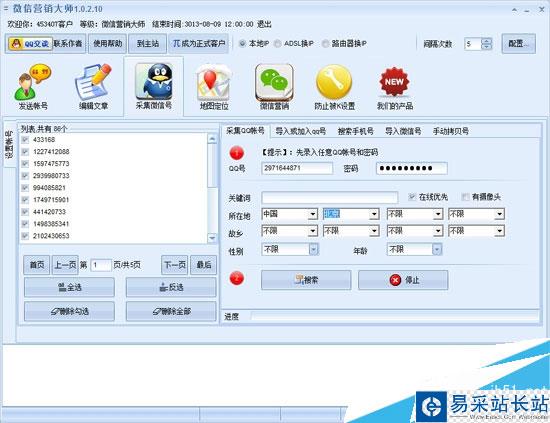This screenshot has width=550, height=423.
Task: Click the 删除勾选 button
Action: [x=69, y=311]
